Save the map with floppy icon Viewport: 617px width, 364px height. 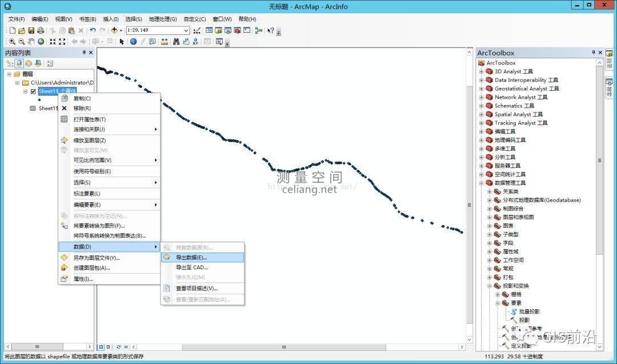[x=31, y=30]
